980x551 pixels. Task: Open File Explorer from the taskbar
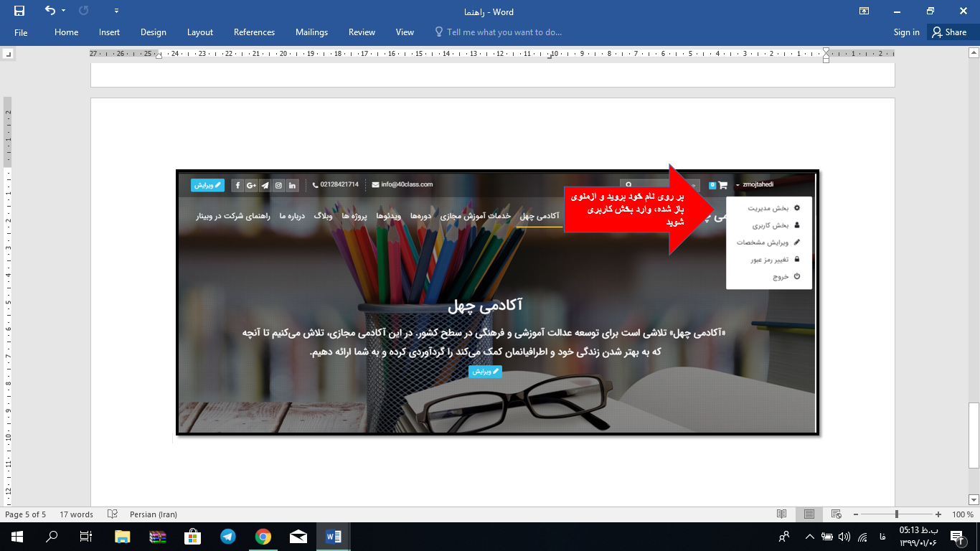123,537
